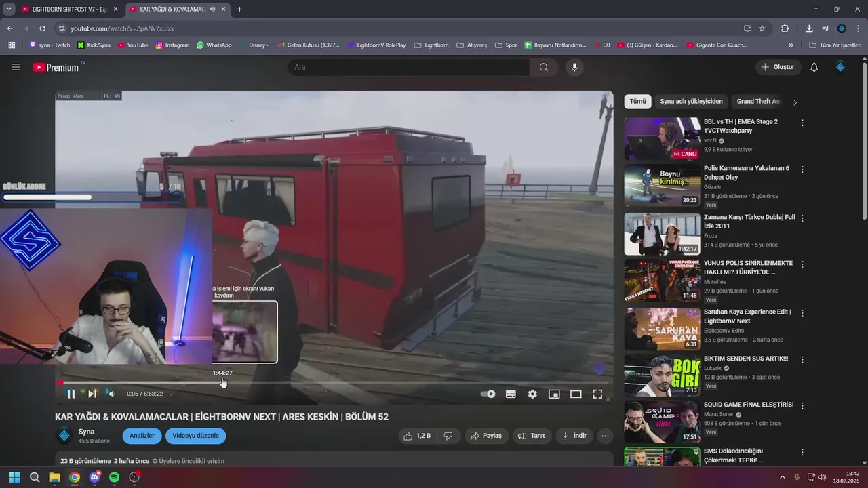
Task: Open Spotify from the taskbar
Action: [x=114, y=478]
